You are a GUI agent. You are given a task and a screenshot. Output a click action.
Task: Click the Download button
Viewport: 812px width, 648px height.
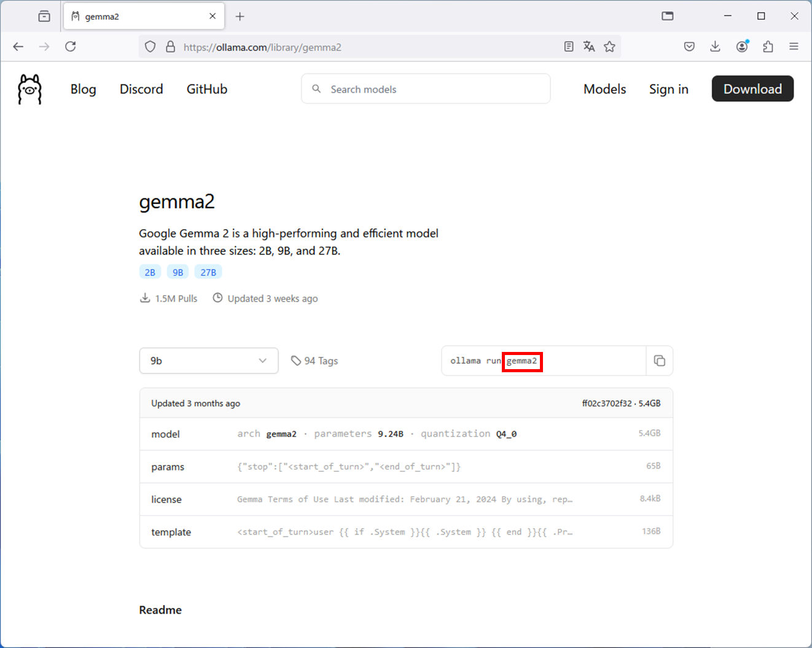pyautogui.click(x=752, y=88)
